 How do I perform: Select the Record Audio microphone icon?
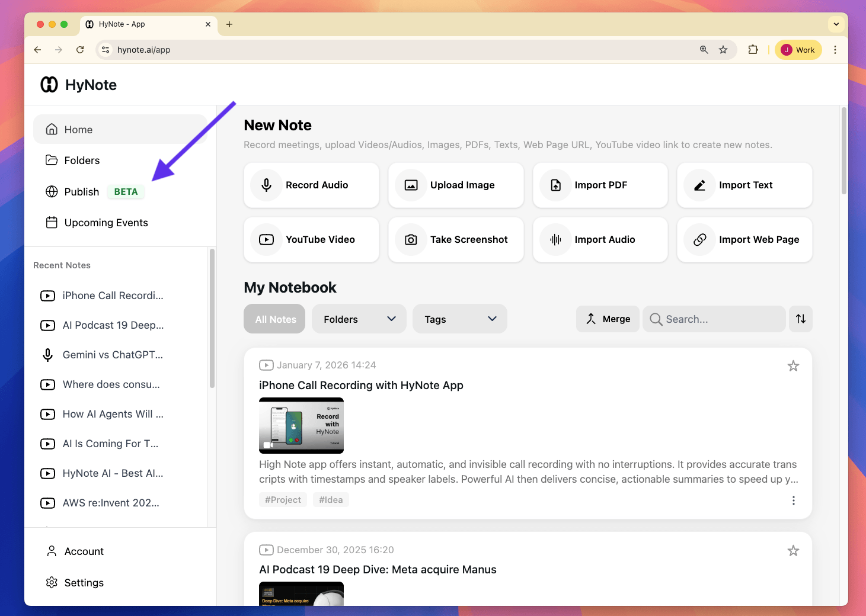pos(266,185)
